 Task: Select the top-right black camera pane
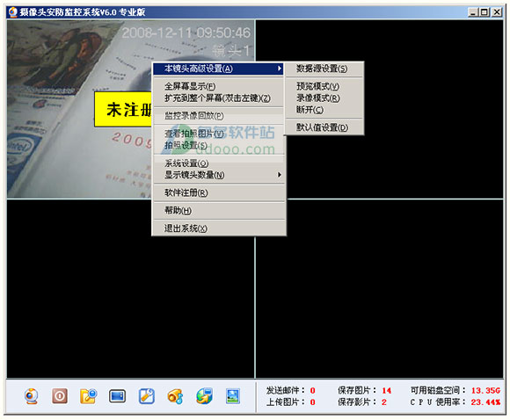[379, 109]
